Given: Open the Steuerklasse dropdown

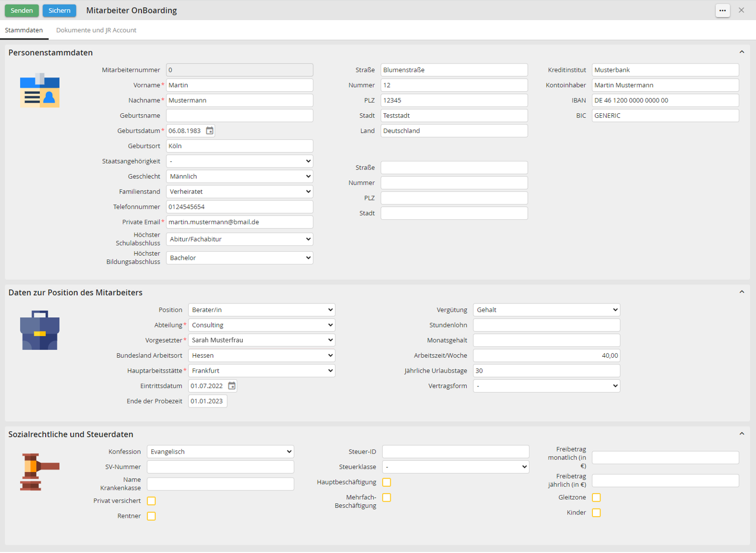Looking at the screenshot, I should point(455,467).
